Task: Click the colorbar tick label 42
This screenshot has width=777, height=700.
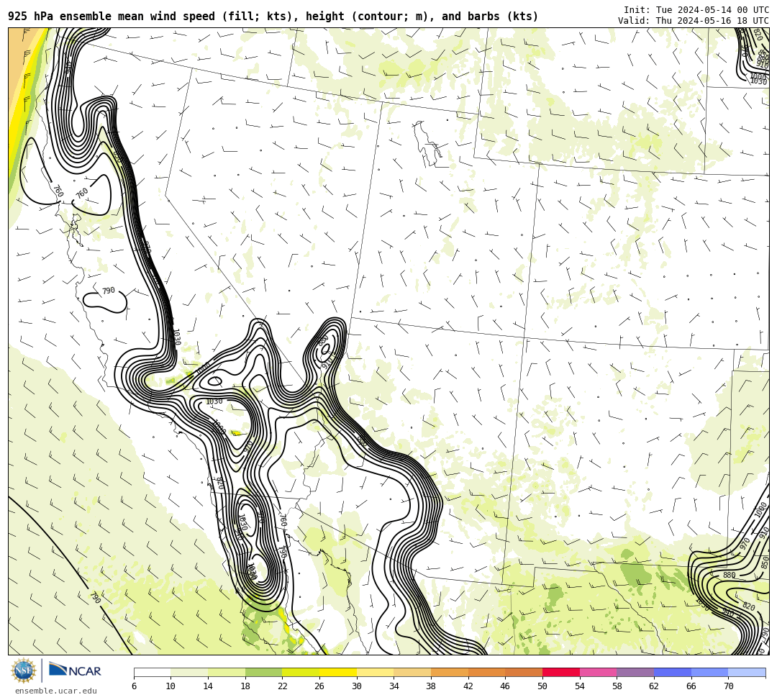Action: click(x=468, y=686)
